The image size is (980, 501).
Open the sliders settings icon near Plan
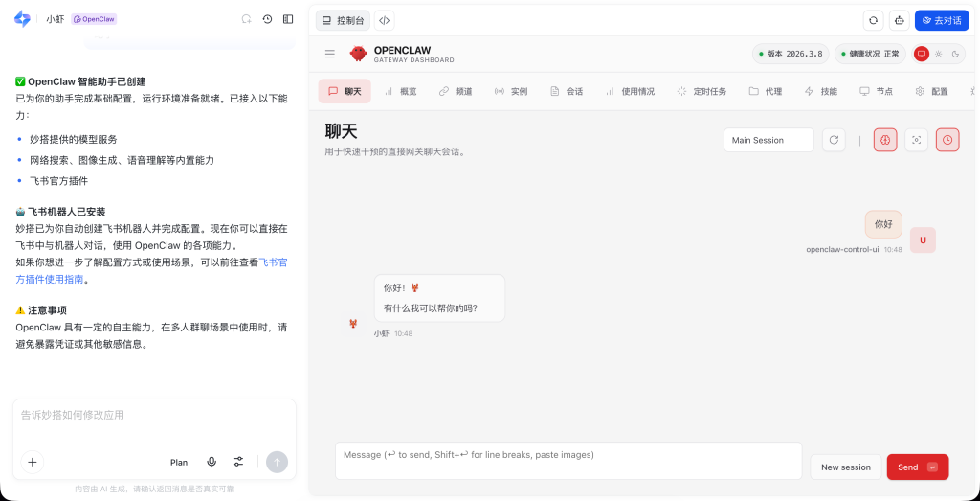pyautogui.click(x=238, y=462)
